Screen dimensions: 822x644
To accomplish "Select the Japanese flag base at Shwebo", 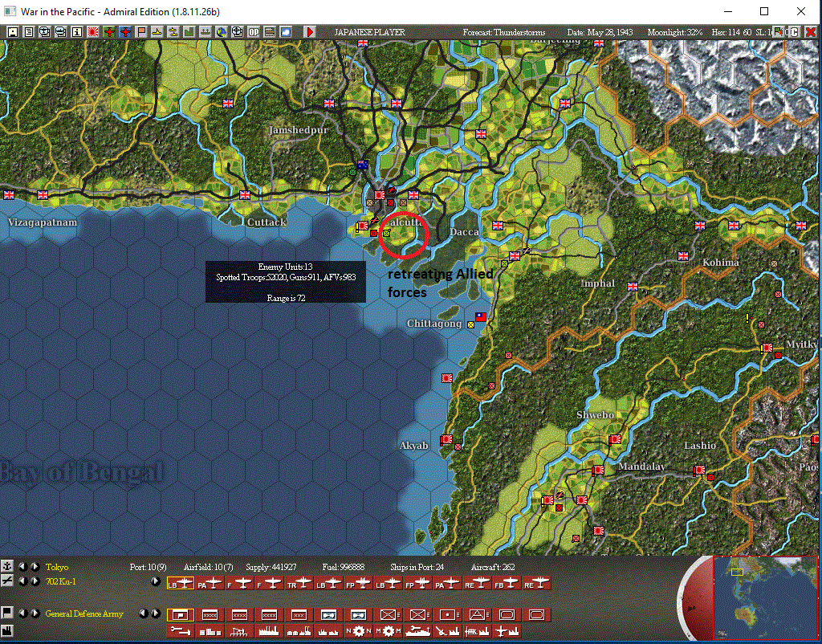I will click(x=615, y=439).
